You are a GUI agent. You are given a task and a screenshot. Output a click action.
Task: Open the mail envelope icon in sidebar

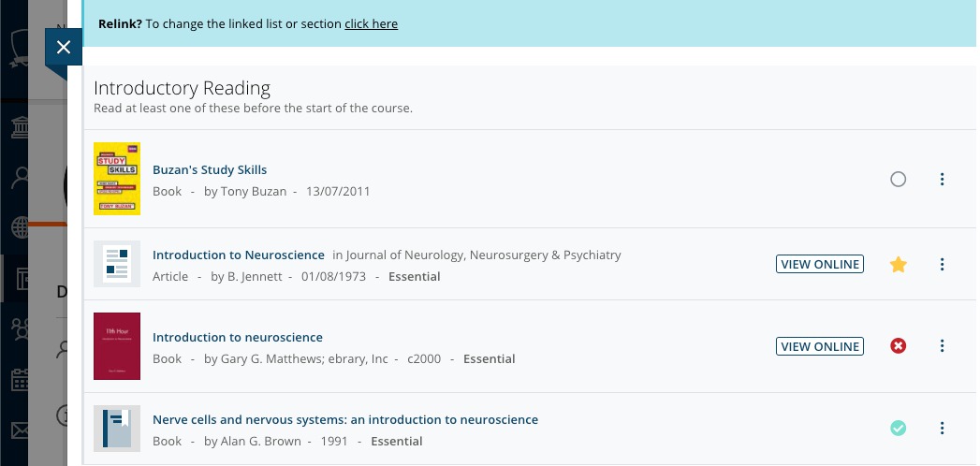(x=19, y=430)
